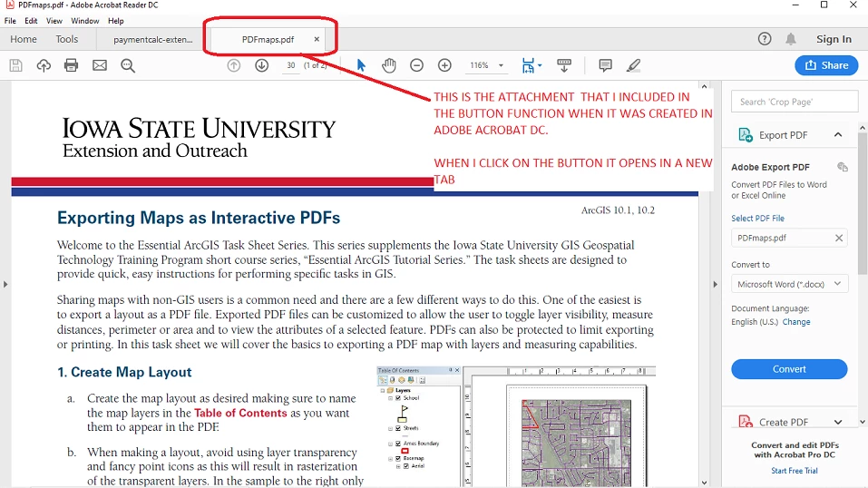This screenshot has height=488, width=868.
Task: Add a comment sticky note
Action: click(x=605, y=65)
